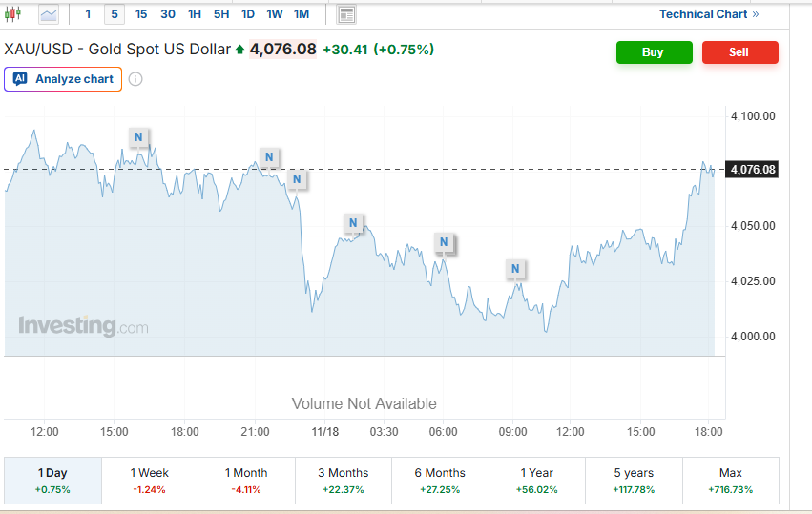The height and width of the screenshot is (514, 812).
Task: Set chart interval to 1H
Action: coord(195,14)
